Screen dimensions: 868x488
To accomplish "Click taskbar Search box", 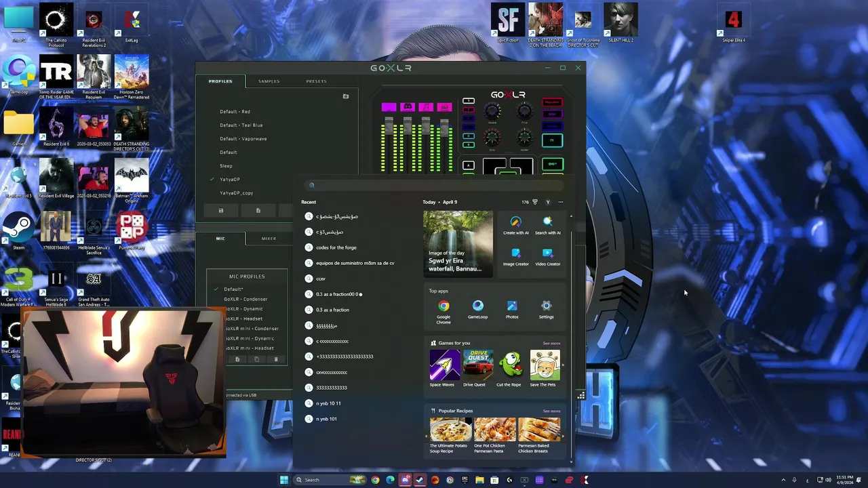I will [x=330, y=480].
